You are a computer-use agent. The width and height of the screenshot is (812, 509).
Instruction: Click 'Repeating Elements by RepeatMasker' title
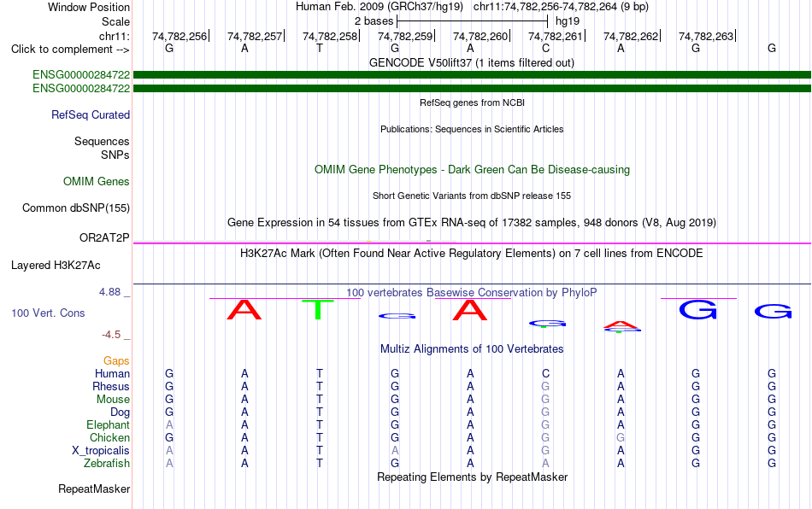coord(473,477)
